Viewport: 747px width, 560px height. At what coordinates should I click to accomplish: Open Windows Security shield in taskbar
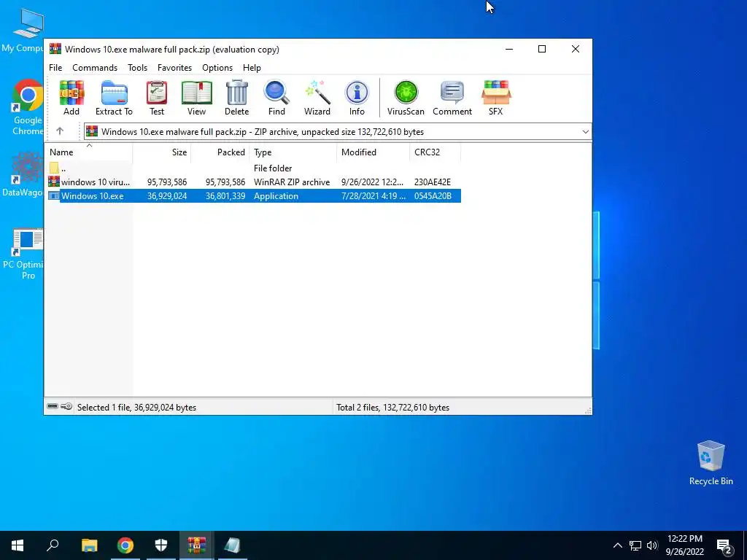tap(161, 545)
